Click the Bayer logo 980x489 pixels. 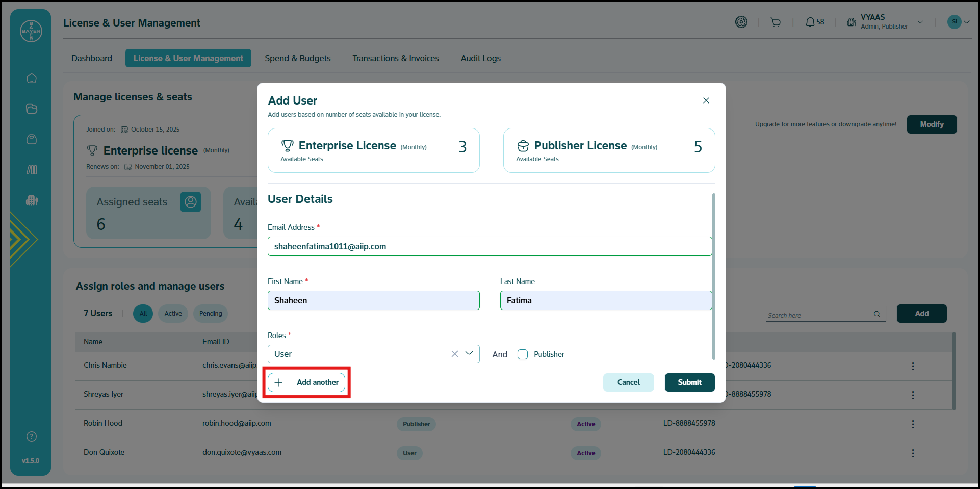click(31, 31)
